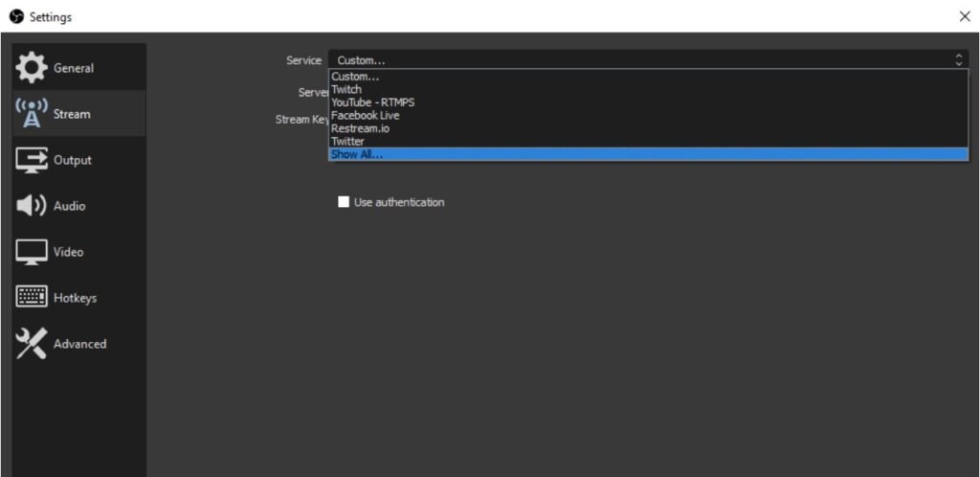The width and height of the screenshot is (980, 477).
Task: Choose Twitter from service list
Action: click(648, 142)
